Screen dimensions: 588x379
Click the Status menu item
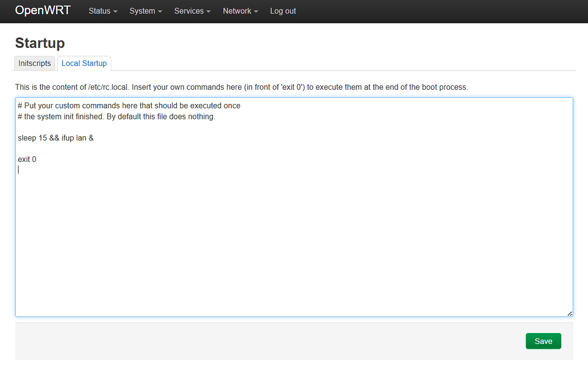coord(99,11)
